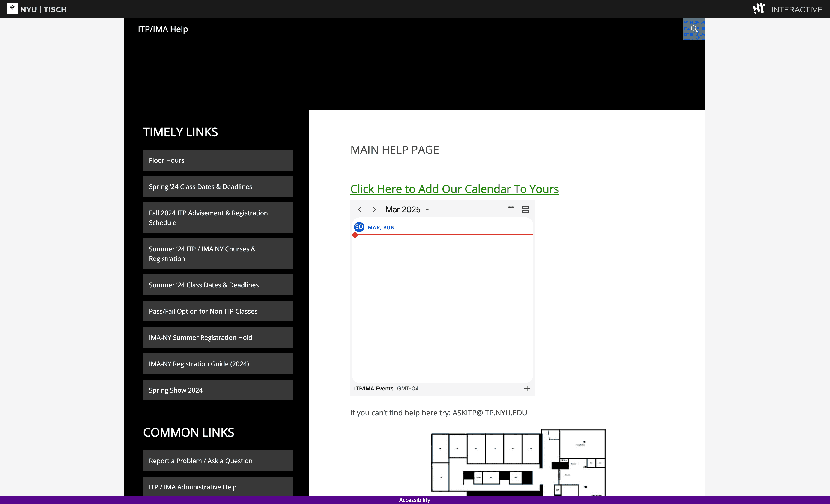Open Pass/Fail Option for Non-ITP Classes

[x=218, y=311]
